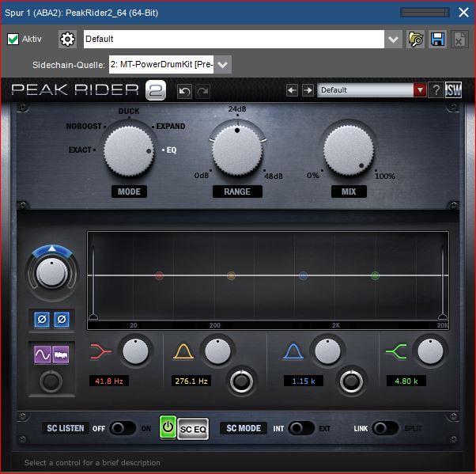Select the blue EQ node on graph

303,275
